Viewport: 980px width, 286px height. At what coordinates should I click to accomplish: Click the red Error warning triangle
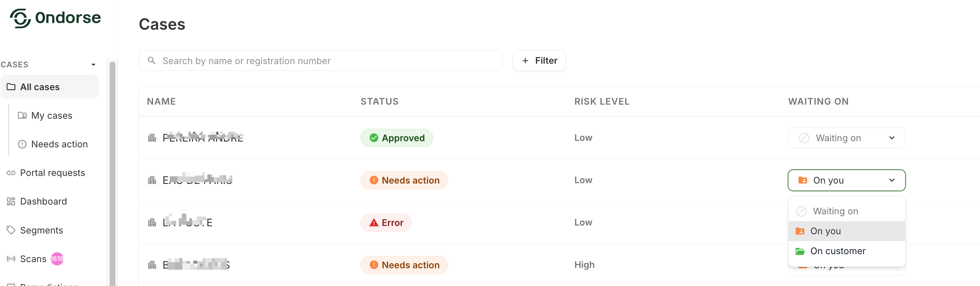[x=373, y=222]
